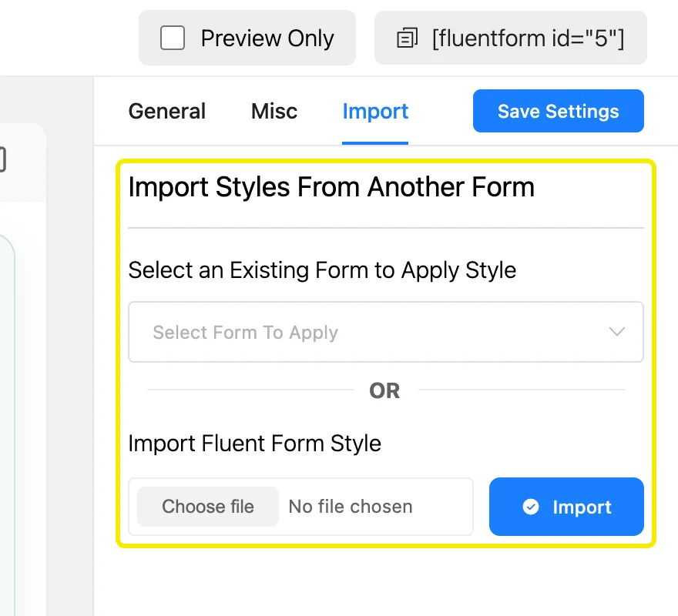Select the Import tab
The image size is (678, 616).
[375, 111]
